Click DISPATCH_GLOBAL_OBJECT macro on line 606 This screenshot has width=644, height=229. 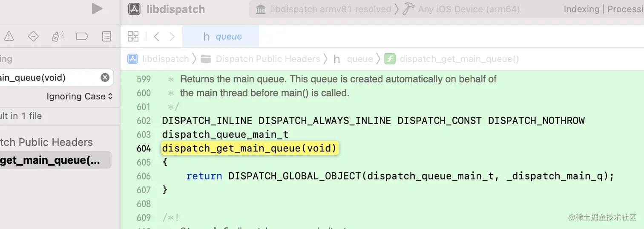295,176
